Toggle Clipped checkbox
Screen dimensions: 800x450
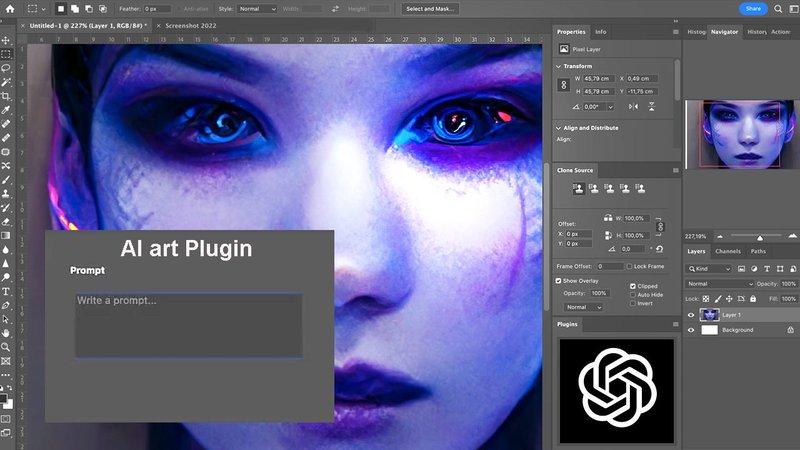pos(633,286)
